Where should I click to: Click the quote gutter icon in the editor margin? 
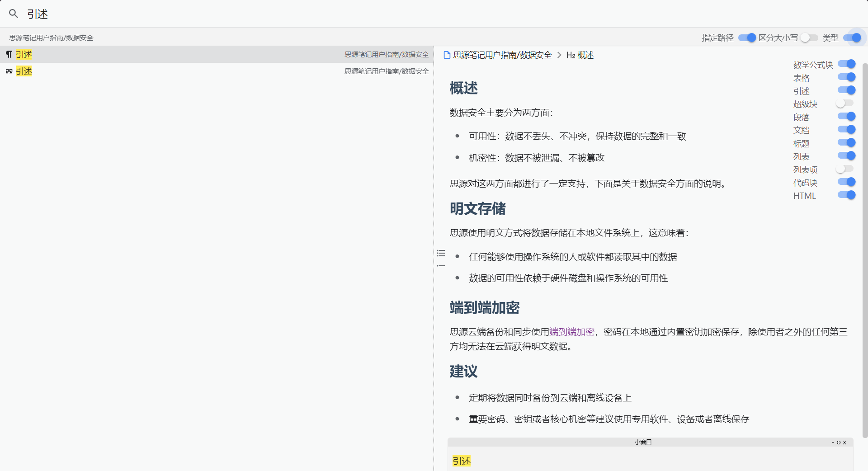coord(441,266)
